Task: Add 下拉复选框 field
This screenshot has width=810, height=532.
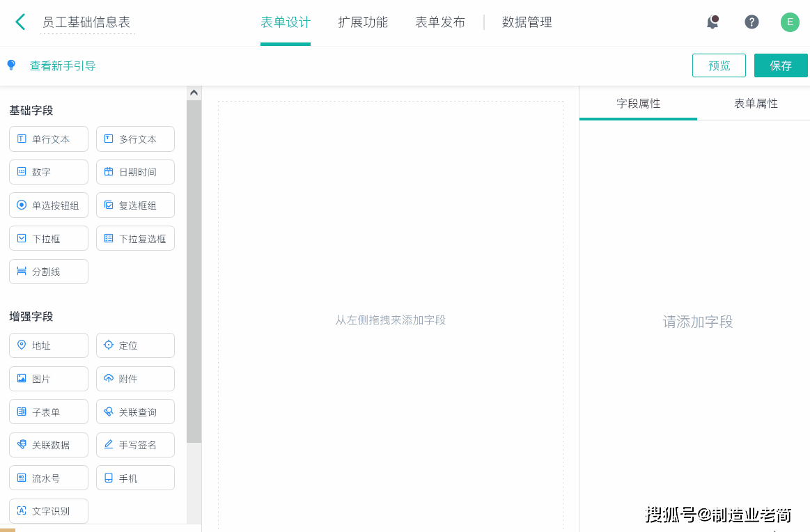Action: (135, 239)
